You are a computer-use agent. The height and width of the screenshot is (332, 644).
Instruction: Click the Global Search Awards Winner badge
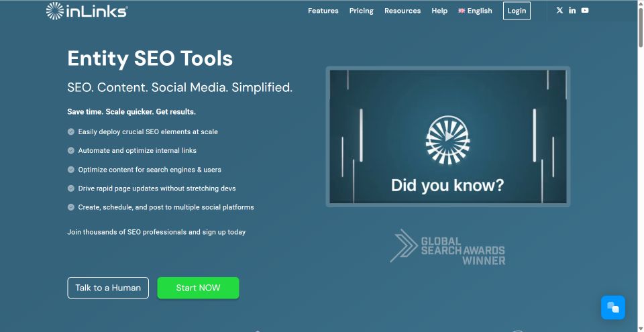coord(447,247)
